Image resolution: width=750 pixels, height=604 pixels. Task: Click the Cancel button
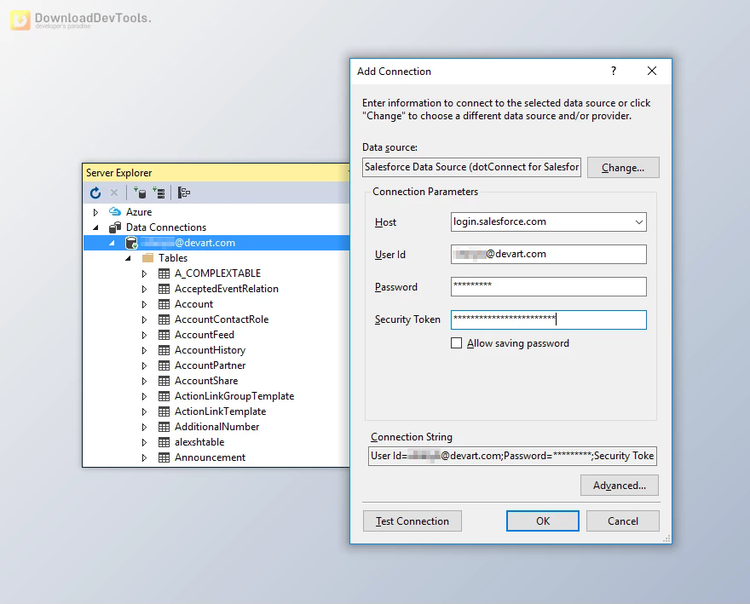pos(623,521)
